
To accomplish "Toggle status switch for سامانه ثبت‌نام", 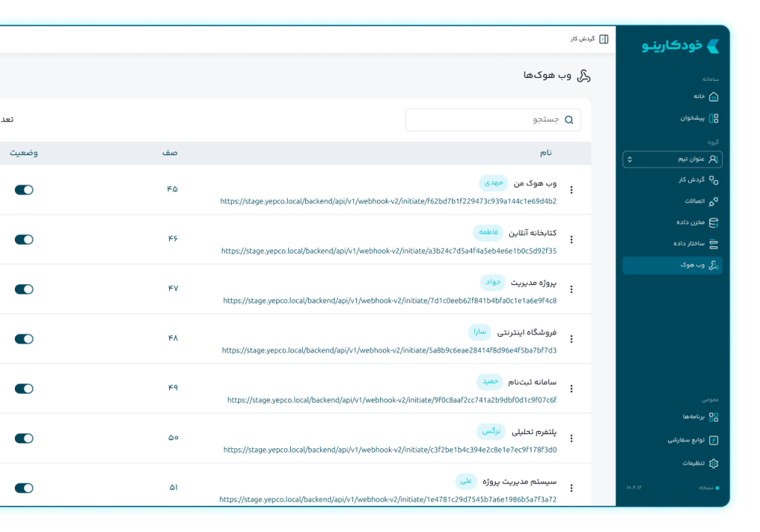I will (24, 389).
